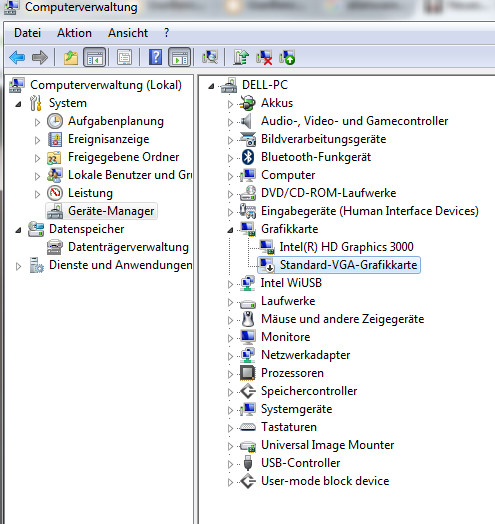Expand the Speichercontroller category
The height and width of the screenshot is (524, 495).
(230, 392)
